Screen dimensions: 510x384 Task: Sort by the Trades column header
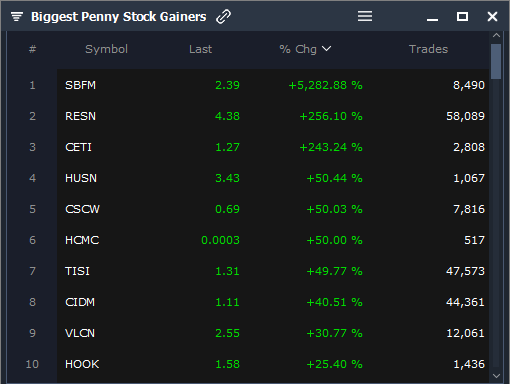428,49
